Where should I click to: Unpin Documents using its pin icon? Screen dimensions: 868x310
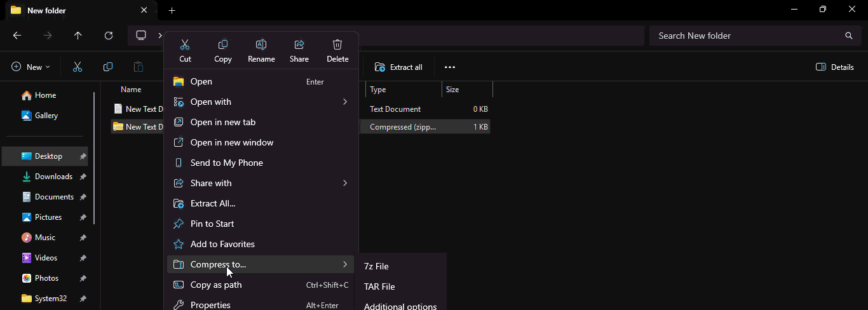(x=83, y=197)
